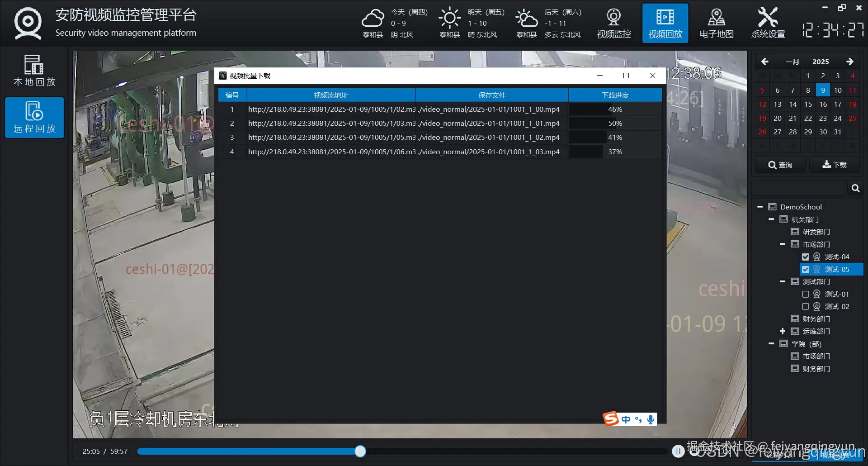
Task: Click the 下载 download button
Action: [x=835, y=165]
